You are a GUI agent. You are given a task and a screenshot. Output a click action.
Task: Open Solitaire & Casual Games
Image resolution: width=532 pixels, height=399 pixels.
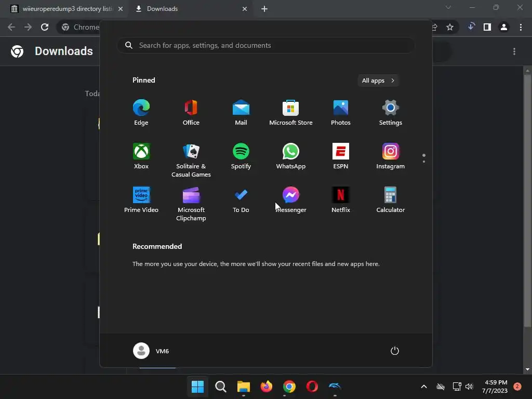pos(191,160)
